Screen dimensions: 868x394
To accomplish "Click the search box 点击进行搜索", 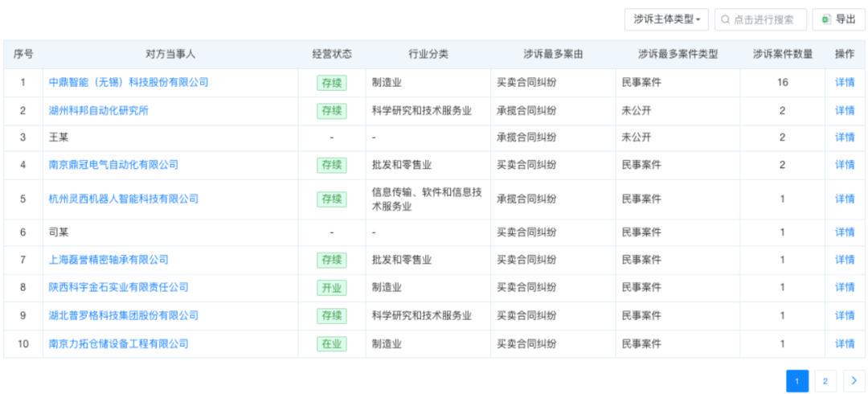I will (760, 19).
